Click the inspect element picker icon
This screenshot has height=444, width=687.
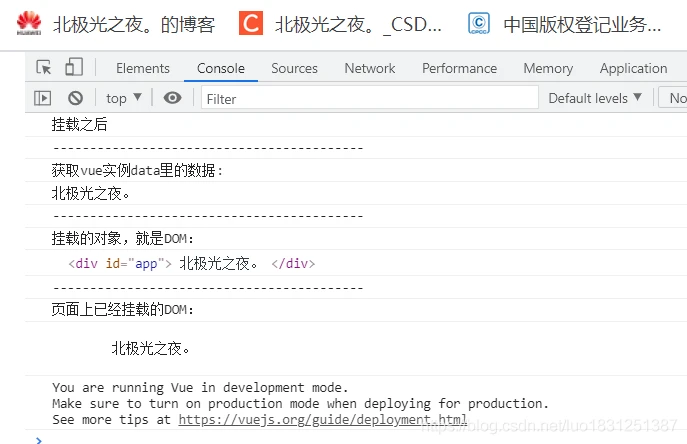44,68
